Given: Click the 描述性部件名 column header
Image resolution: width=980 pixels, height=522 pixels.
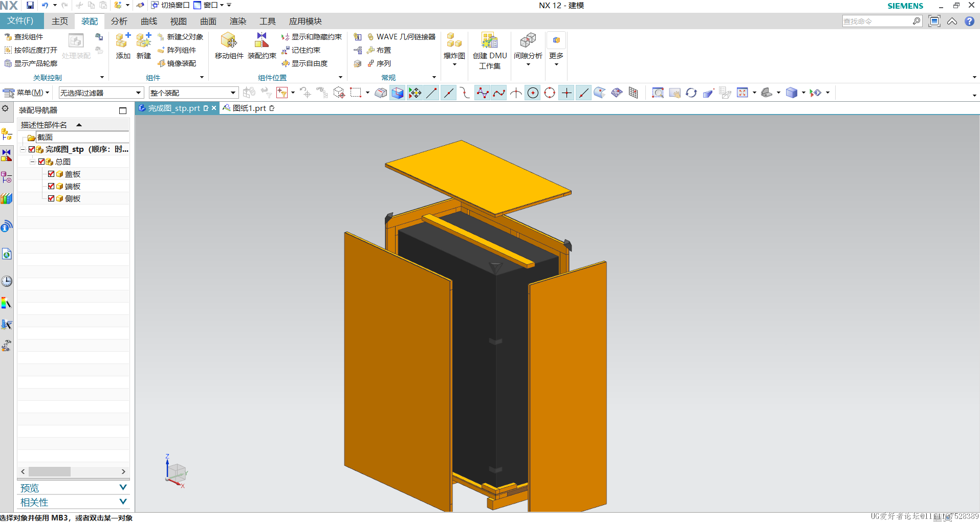Looking at the screenshot, I should point(73,125).
